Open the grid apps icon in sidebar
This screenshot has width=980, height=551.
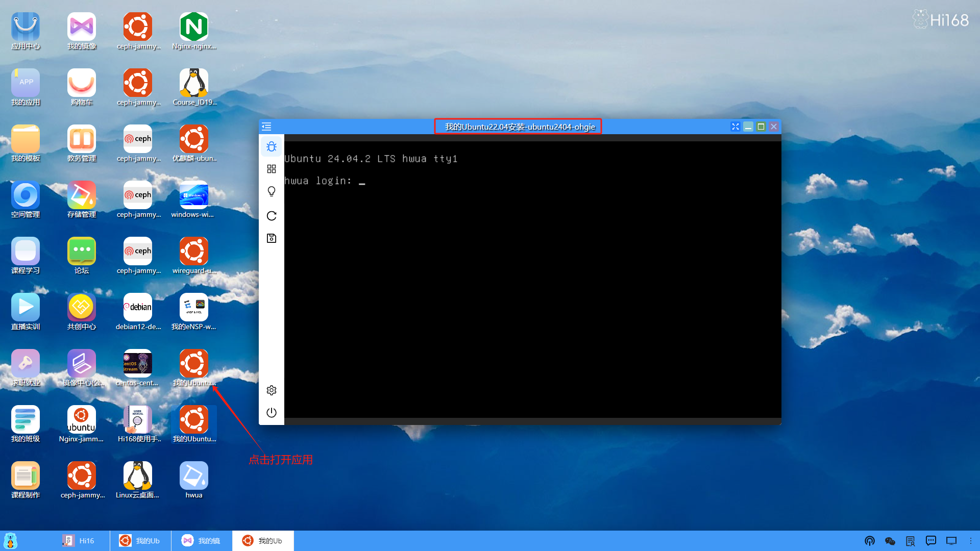pos(272,169)
